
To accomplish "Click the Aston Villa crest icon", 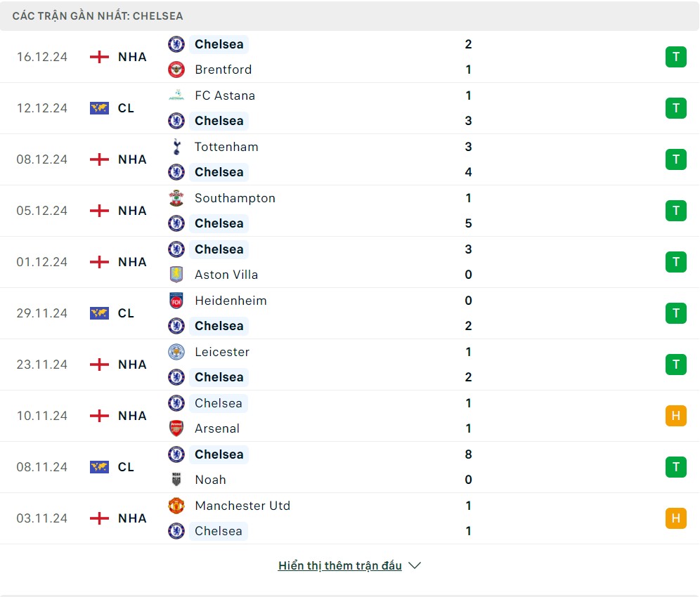I will [x=176, y=275].
